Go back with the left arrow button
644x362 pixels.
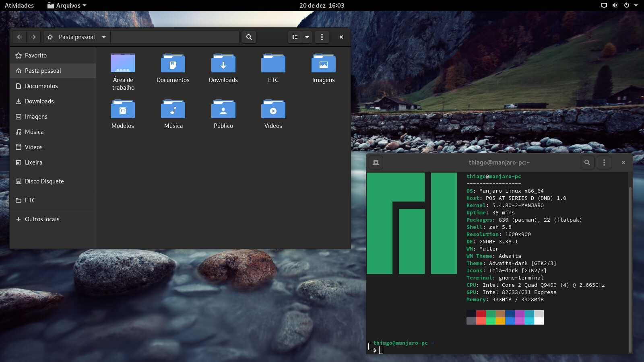19,37
